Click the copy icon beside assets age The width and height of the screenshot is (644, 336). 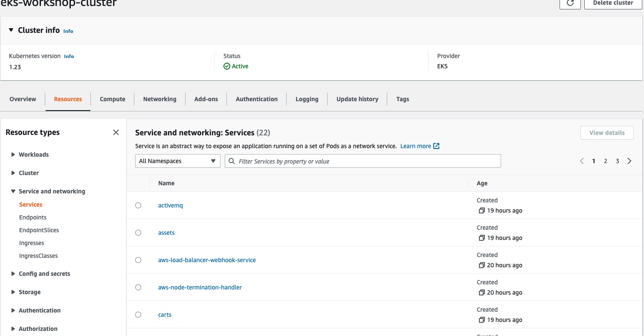(482, 238)
